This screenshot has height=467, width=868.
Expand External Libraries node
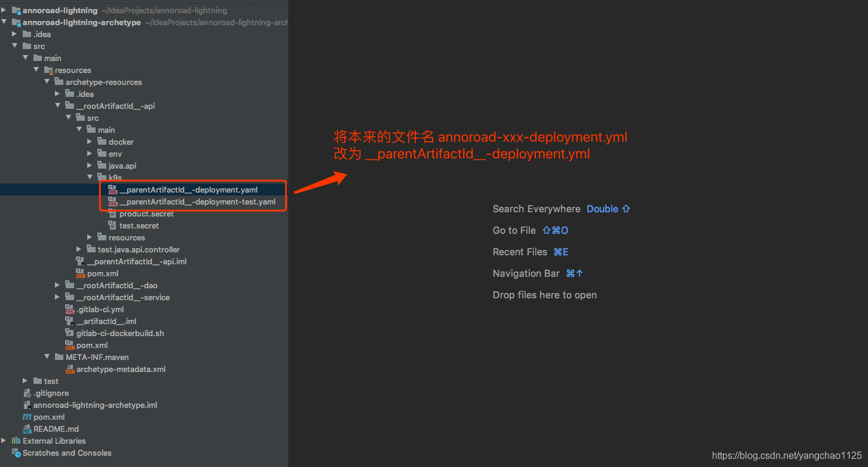coord(4,441)
